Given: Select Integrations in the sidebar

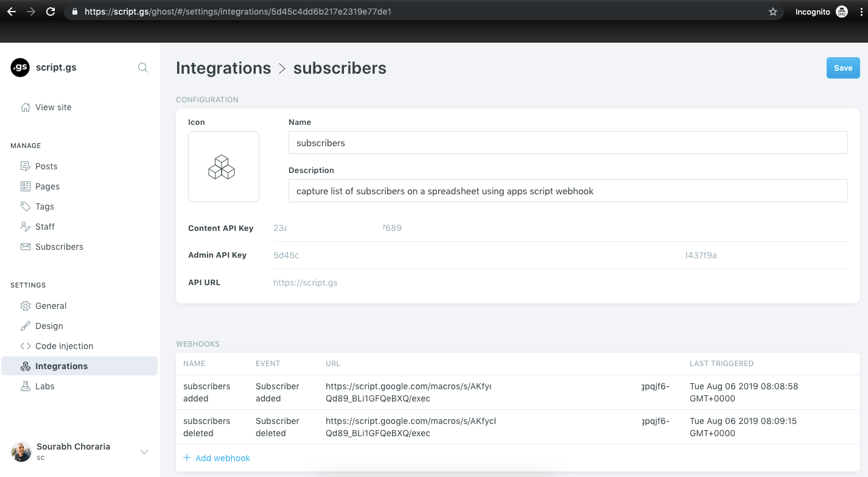Looking at the screenshot, I should point(80,366).
